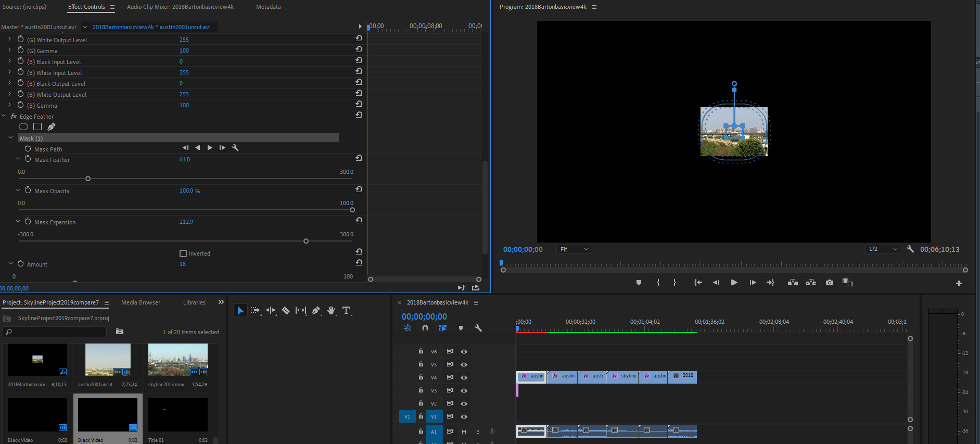
Task: Track selected mask forward
Action: pyautogui.click(x=210, y=148)
